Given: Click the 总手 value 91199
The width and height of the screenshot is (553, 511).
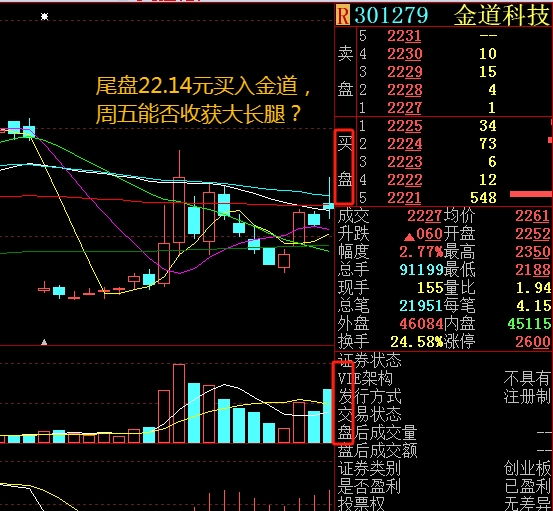Looking at the screenshot, I should click(421, 270).
